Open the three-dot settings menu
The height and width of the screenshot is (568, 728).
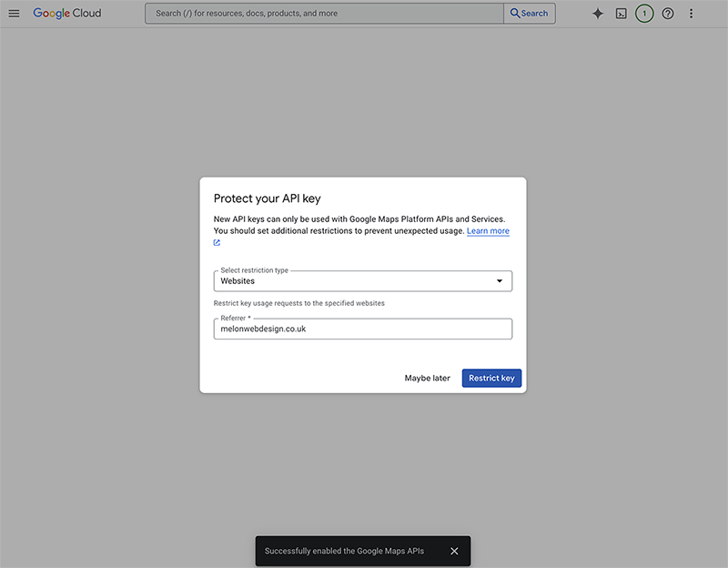tap(691, 14)
